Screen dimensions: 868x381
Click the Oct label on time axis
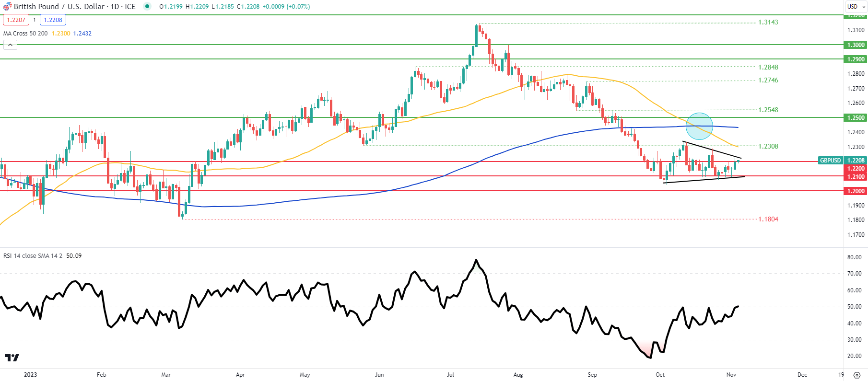click(660, 374)
